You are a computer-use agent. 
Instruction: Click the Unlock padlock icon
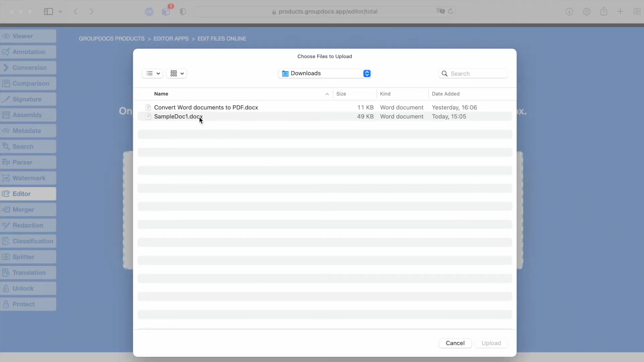(x=6, y=289)
